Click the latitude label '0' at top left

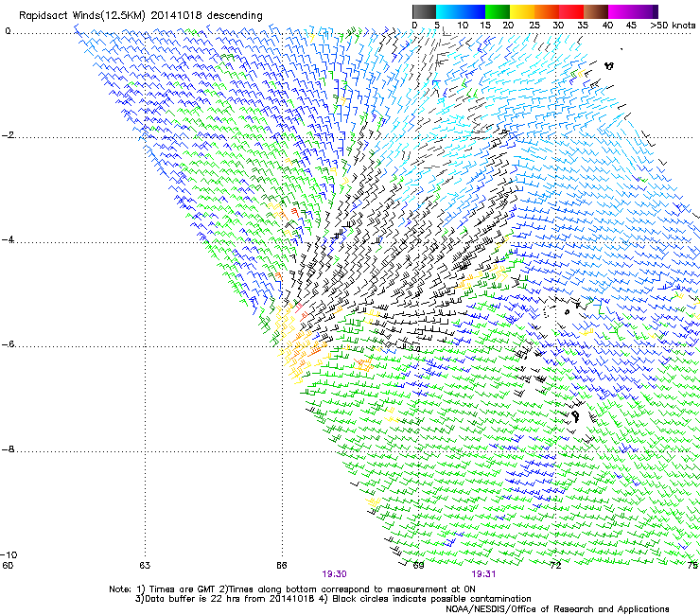tap(8, 31)
